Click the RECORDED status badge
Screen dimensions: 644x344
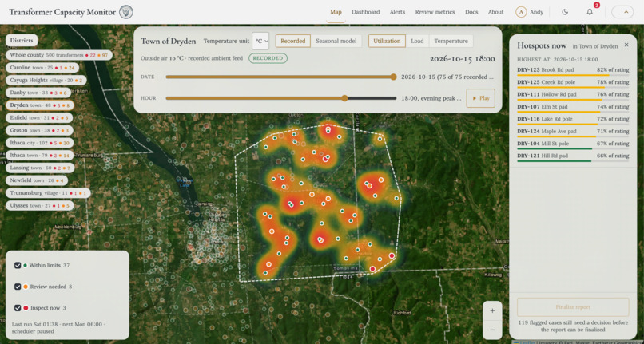(x=268, y=58)
